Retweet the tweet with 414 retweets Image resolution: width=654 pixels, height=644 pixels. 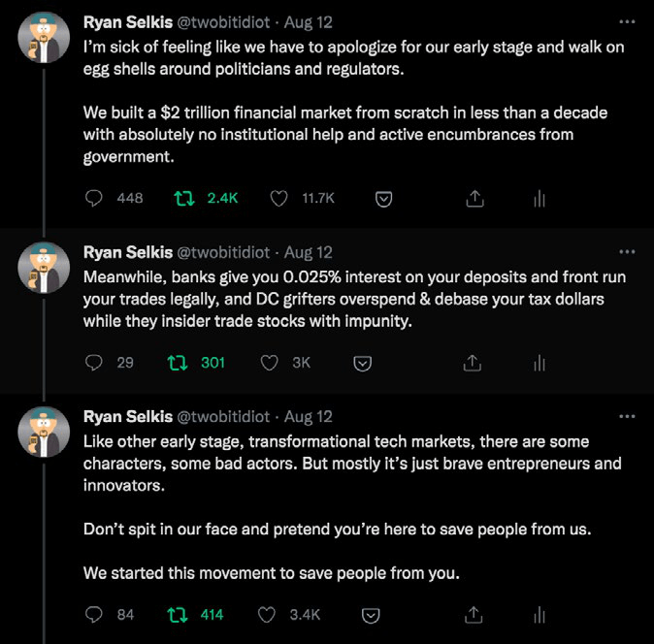[x=177, y=614]
